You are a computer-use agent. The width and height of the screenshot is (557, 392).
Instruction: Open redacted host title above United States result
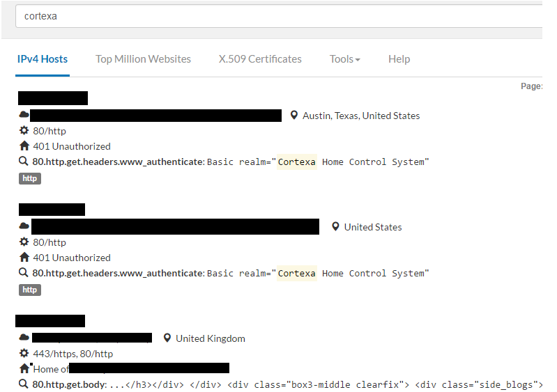(x=52, y=210)
